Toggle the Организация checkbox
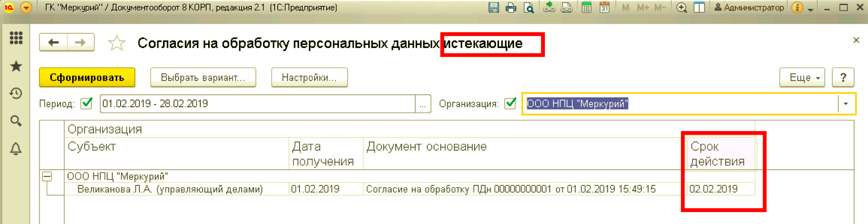Screen dimensions: 868x224 click(x=511, y=104)
